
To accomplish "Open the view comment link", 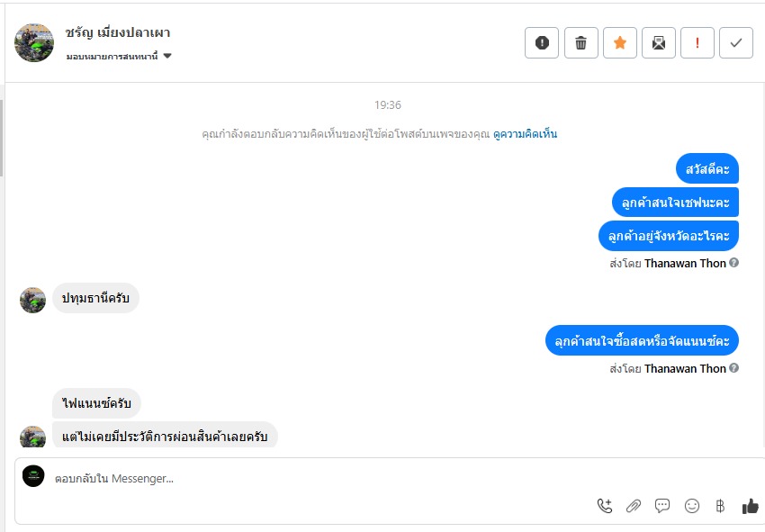I will point(525,134).
